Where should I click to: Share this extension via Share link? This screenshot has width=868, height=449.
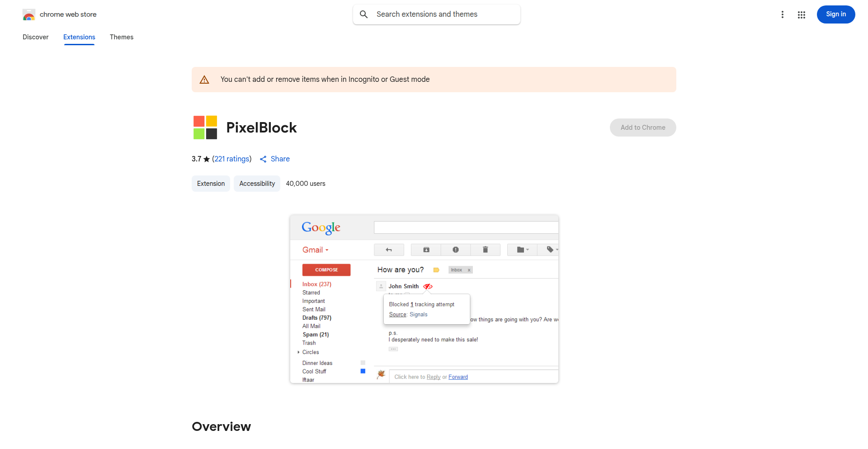275,159
